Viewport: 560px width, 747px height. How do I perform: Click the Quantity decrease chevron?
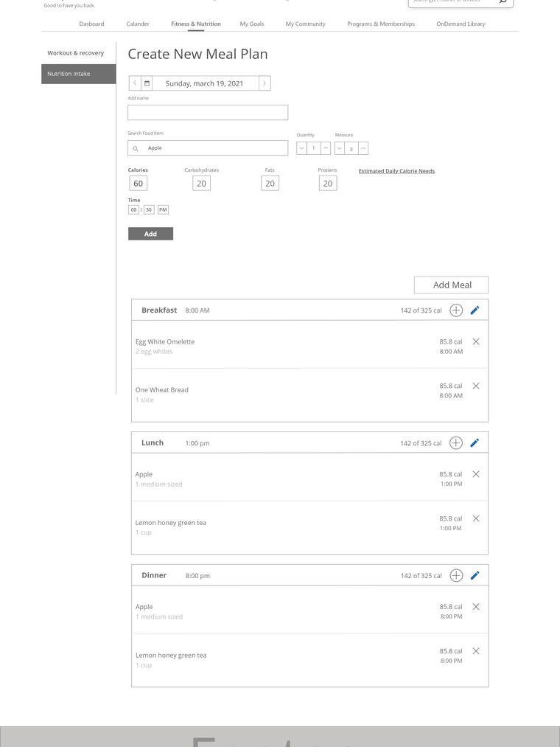coord(301,147)
